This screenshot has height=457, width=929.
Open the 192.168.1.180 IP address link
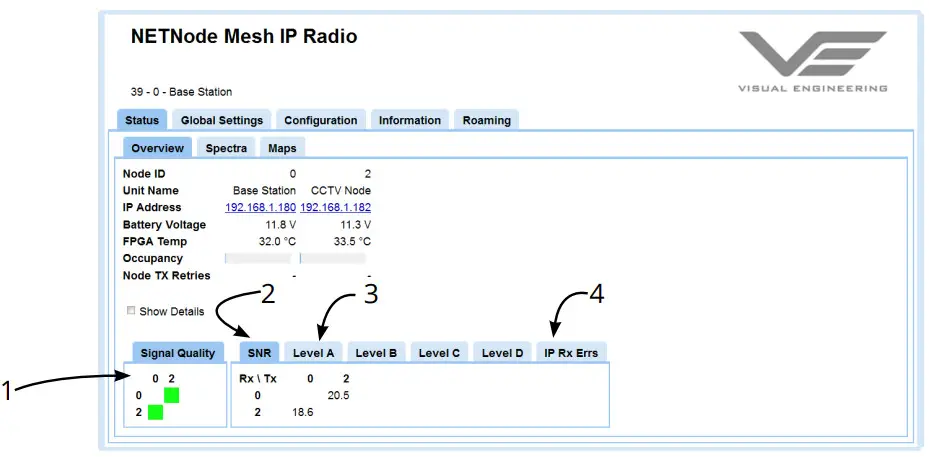[260, 207]
